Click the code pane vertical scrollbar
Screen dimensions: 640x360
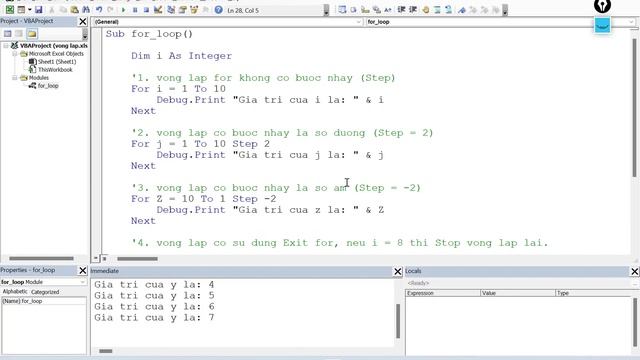[x=635, y=108]
